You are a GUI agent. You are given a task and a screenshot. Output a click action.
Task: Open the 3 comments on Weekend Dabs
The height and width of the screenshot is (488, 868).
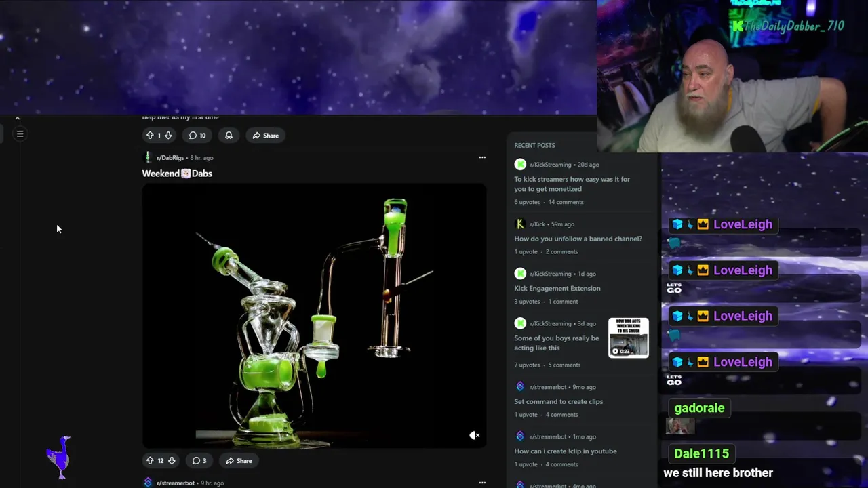(199, 461)
